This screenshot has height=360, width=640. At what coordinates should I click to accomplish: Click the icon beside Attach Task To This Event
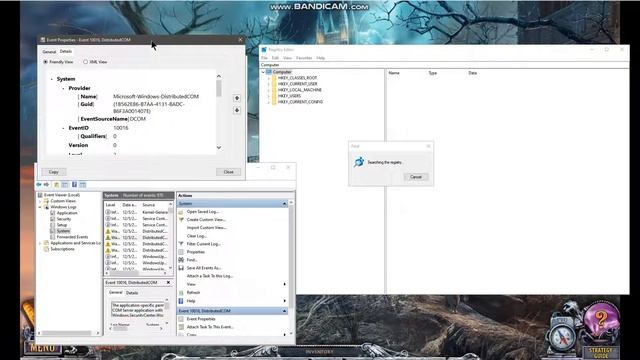(x=181, y=327)
